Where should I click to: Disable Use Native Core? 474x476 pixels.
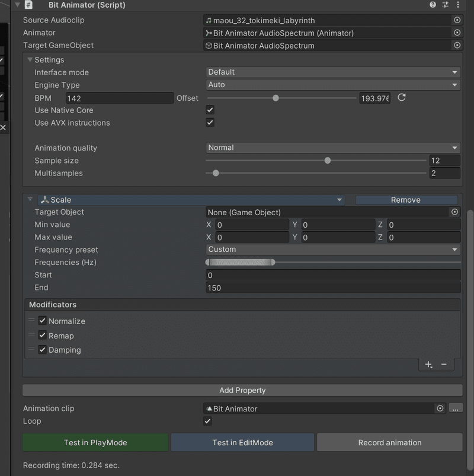coord(210,110)
